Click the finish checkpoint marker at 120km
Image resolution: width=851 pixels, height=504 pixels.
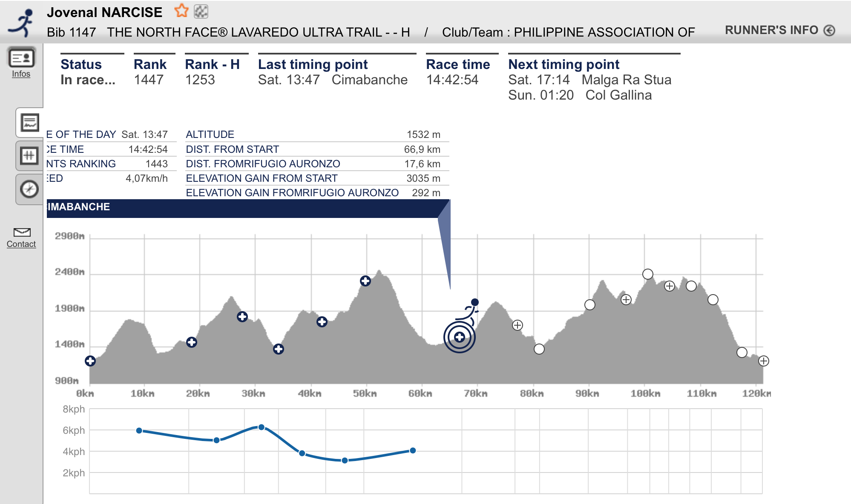click(764, 361)
